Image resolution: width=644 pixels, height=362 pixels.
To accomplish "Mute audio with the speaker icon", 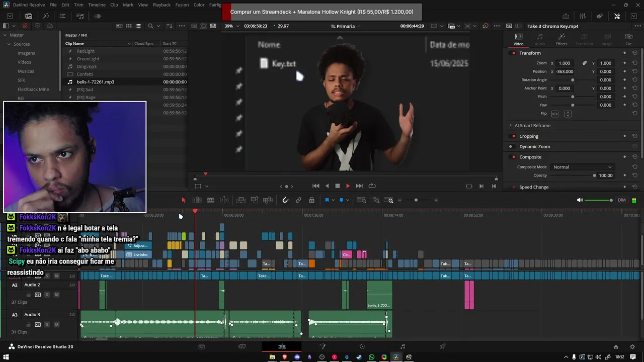I will pyautogui.click(x=580, y=200).
